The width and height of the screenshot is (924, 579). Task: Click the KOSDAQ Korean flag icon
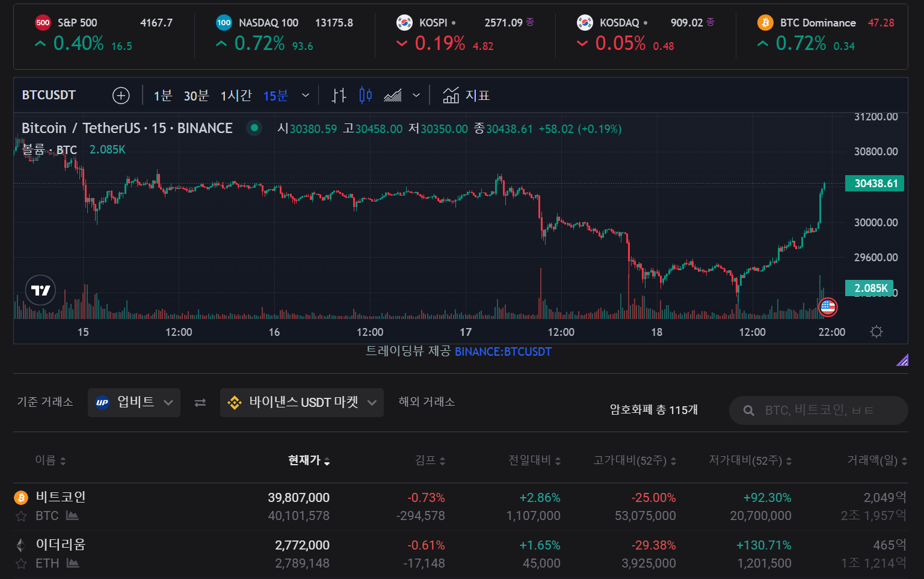(x=585, y=23)
